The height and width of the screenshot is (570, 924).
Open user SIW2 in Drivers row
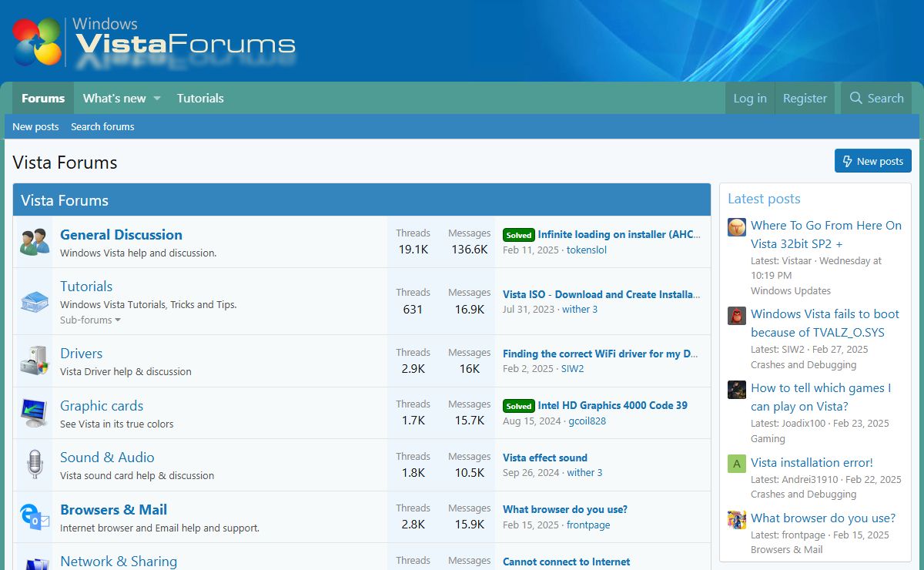[572, 369]
